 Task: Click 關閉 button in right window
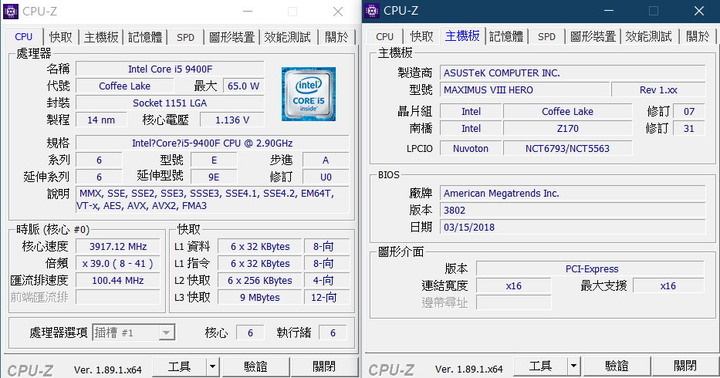coord(685,366)
